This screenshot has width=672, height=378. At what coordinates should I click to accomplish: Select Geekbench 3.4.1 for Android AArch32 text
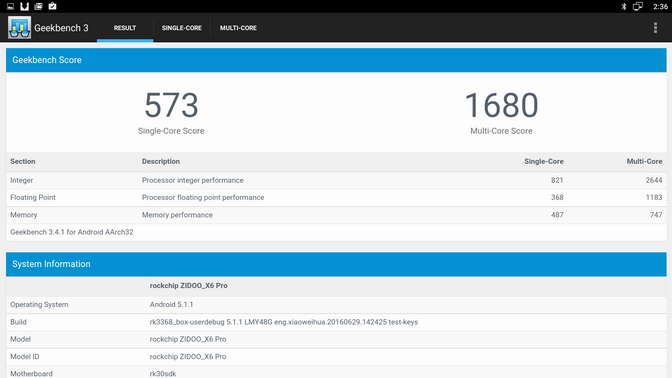pyautogui.click(x=72, y=232)
